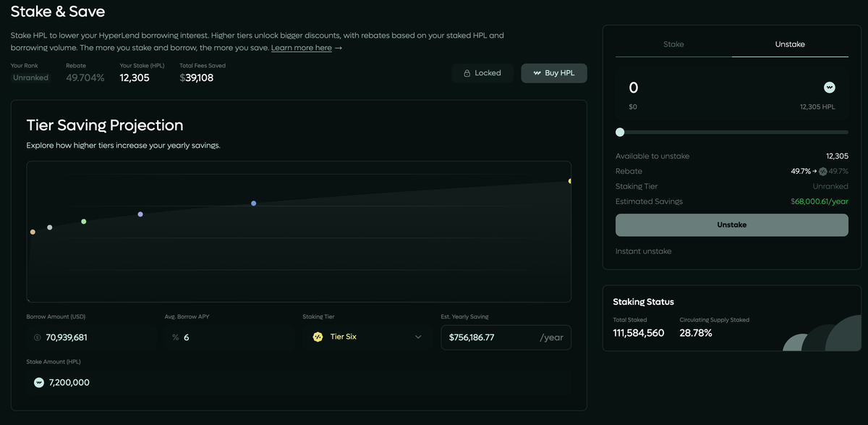The width and height of the screenshot is (868, 425).
Task: Select the yellow tier point at chart edge
Action: coord(570,181)
